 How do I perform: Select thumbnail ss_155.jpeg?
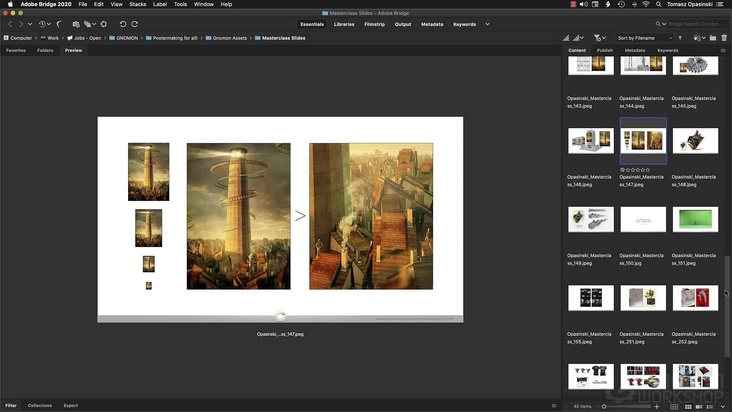coord(591,298)
